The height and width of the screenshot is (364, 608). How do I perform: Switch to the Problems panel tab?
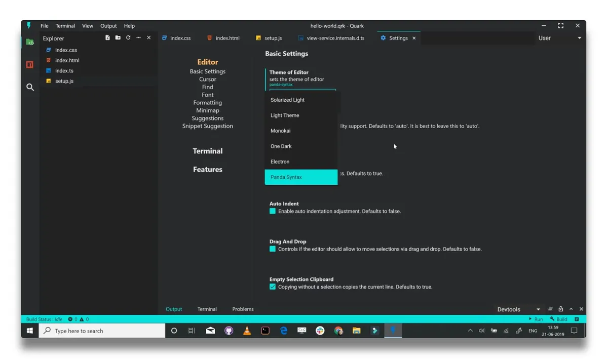[243, 309]
